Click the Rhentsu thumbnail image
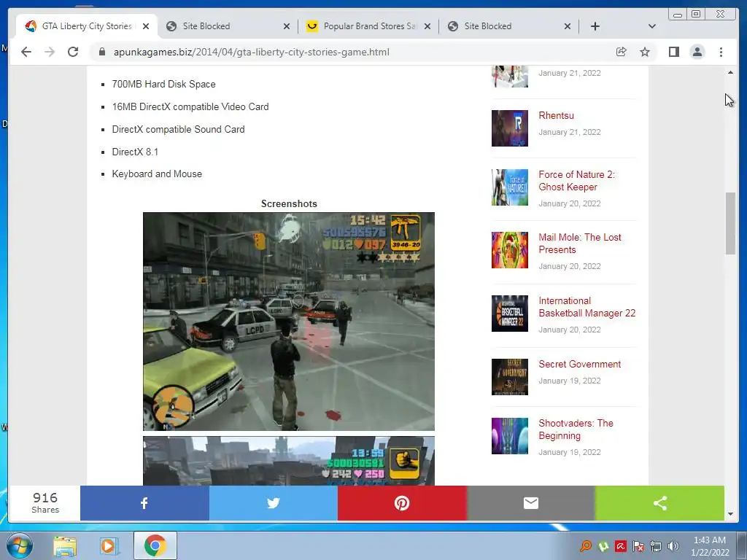Image resolution: width=747 pixels, height=560 pixels. tap(510, 128)
